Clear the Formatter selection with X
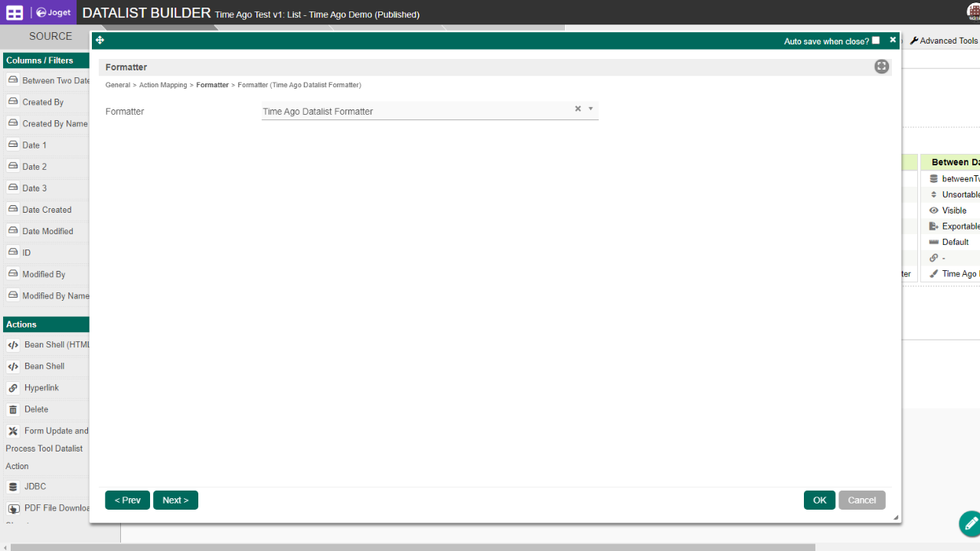This screenshot has width=980, height=551. coord(578,109)
